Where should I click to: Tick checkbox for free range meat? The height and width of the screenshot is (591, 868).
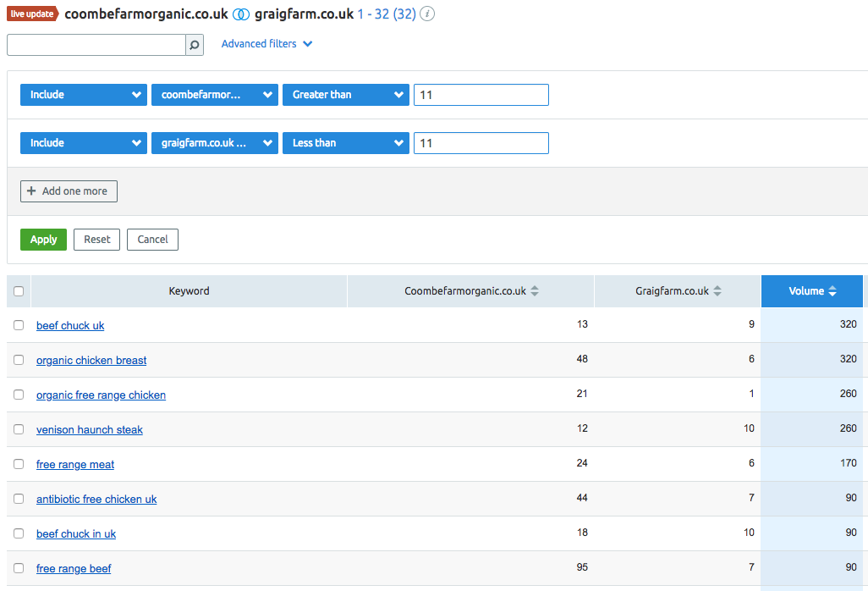click(19, 464)
